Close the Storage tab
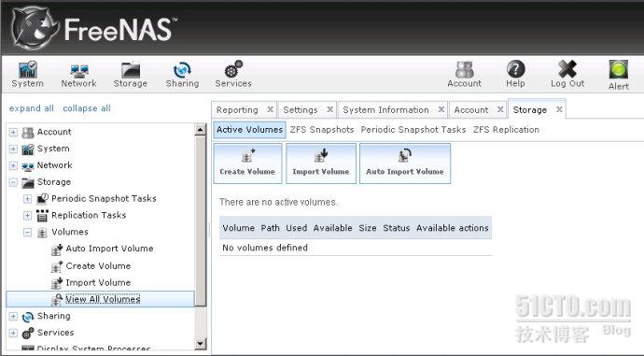Screen dimensions: 644x356 click(x=559, y=109)
